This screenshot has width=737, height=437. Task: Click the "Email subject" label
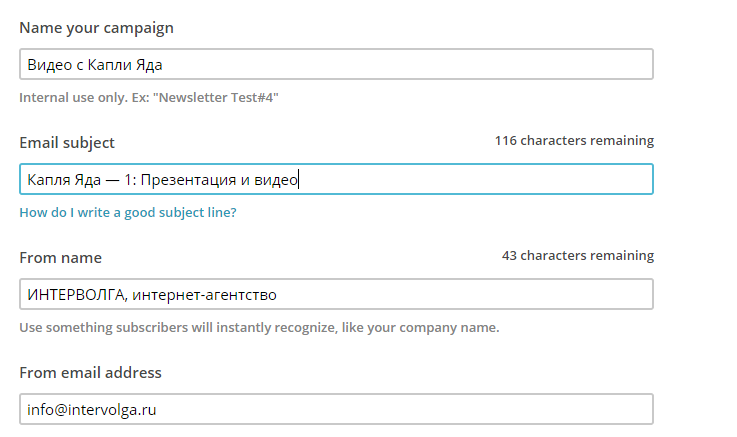pyautogui.click(x=67, y=143)
